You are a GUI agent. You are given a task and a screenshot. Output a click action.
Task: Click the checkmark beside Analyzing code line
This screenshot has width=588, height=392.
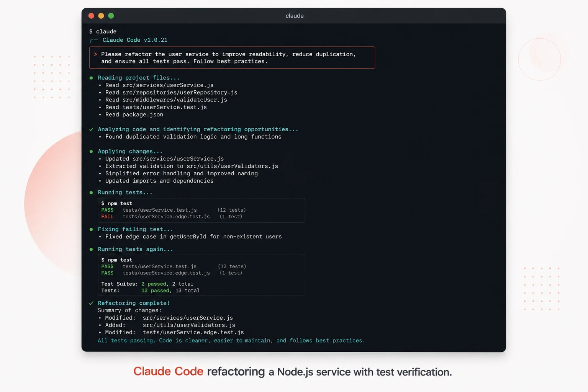pos(91,129)
